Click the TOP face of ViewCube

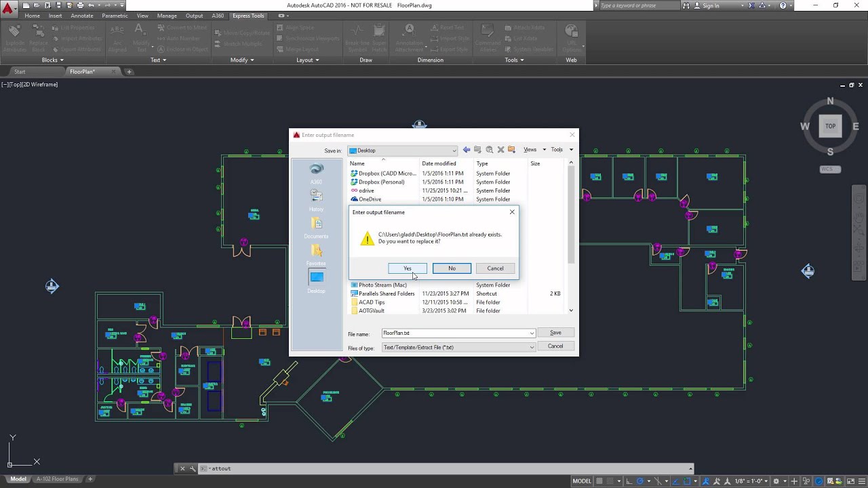point(830,126)
